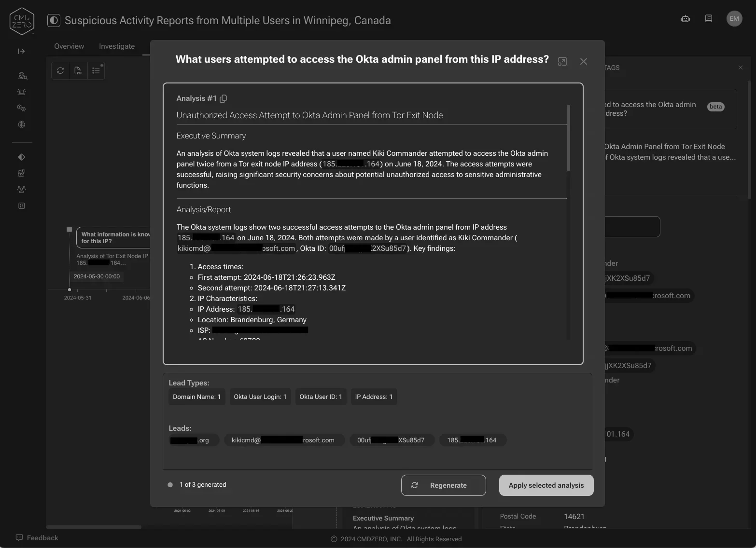Click the '1 of 3 generated' indicator dot

coord(170,485)
